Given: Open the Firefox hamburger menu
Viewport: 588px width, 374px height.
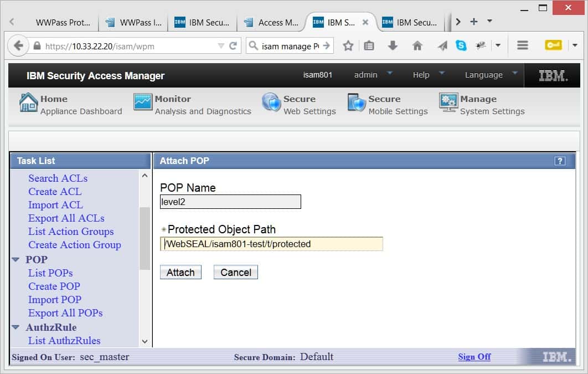Looking at the screenshot, I should click(x=522, y=46).
